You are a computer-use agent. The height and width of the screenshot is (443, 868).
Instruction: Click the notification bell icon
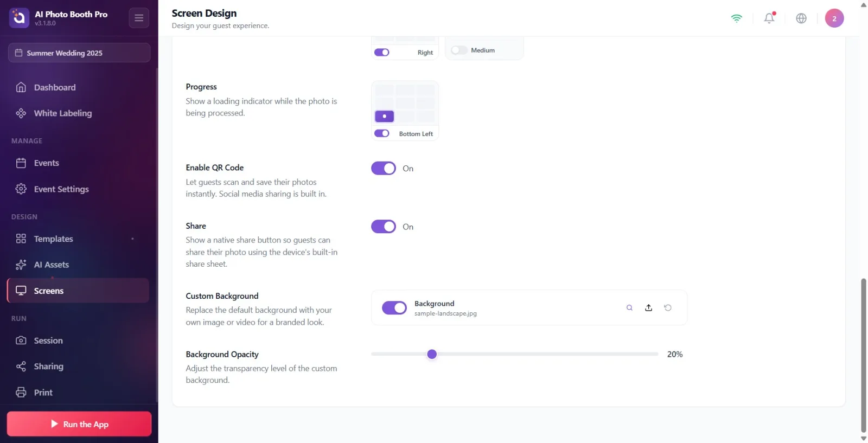(769, 18)
